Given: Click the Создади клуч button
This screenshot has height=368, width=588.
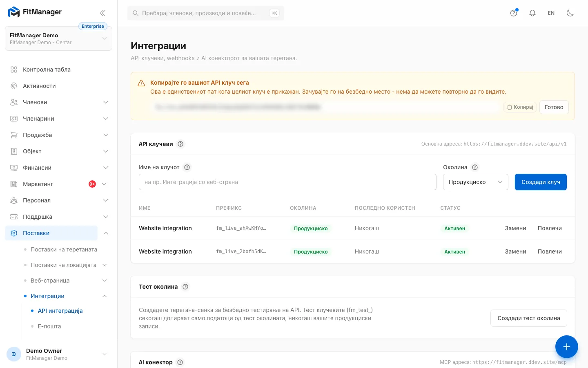Looking at the screenshot, I should (x=541, y=182).
